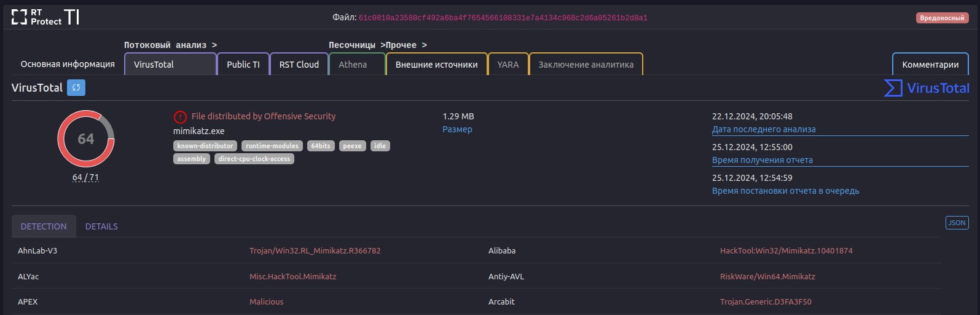Click the VirusTotal section heading
The width and height of the screenshot is (980, 315).
click(x=37, y=88)
